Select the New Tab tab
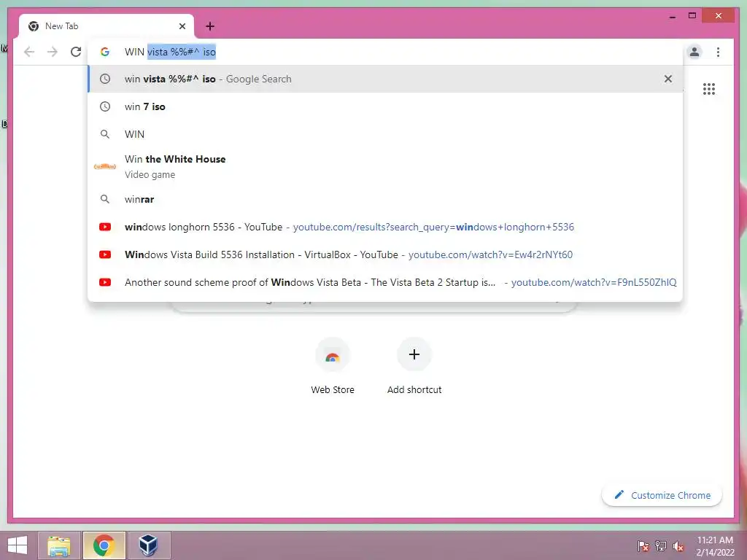This screenshot has width=747, height=560. tap(107, 26)
